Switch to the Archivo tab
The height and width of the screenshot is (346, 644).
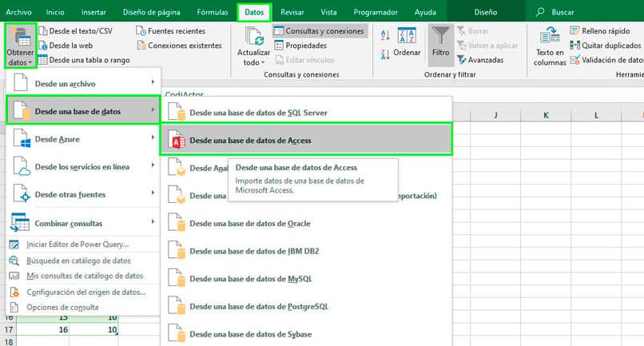click(19, 12)
